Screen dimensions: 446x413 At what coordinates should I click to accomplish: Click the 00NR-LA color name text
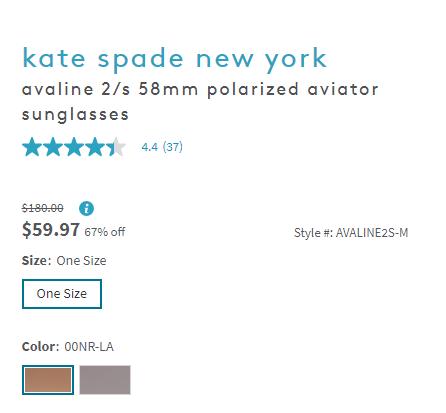pos(89,347)
